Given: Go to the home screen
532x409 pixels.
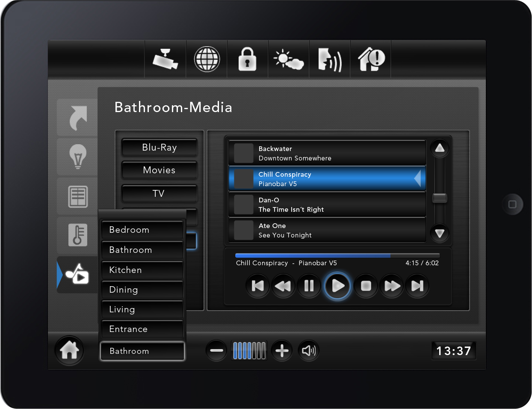Looking at the screenshot, I should (x=69, y=350).
